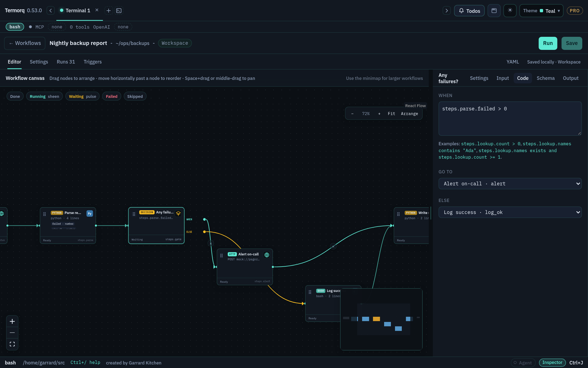Open the Todos bell button
Screen dimensions: 588x368
pos(469,11)
